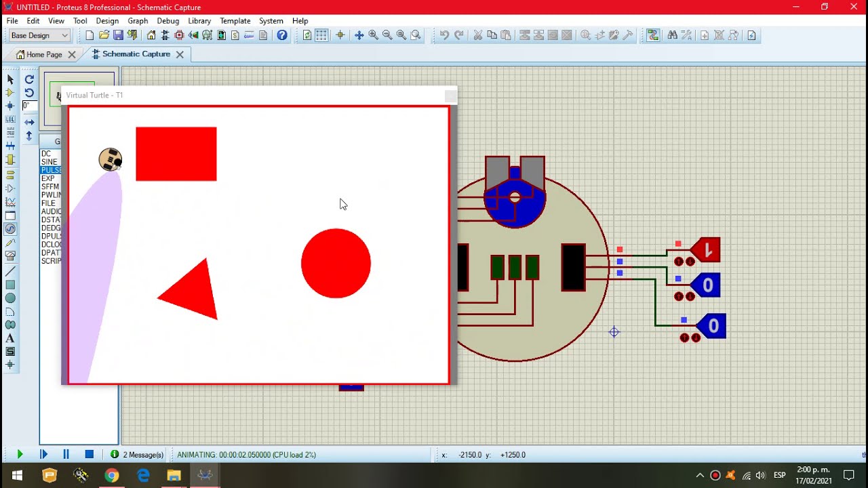Close the Home Page tab
868x488 pixels.
click(72, 55)
